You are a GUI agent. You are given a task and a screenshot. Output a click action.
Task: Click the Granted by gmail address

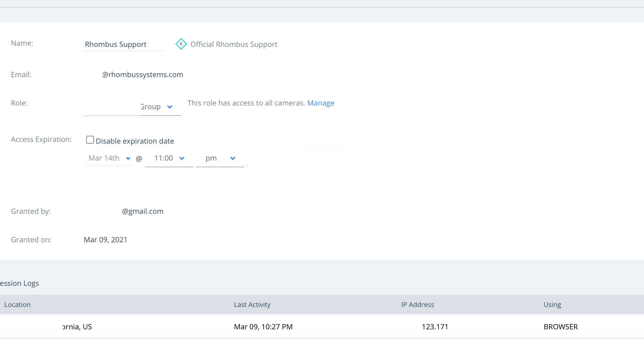click(142, 211)
